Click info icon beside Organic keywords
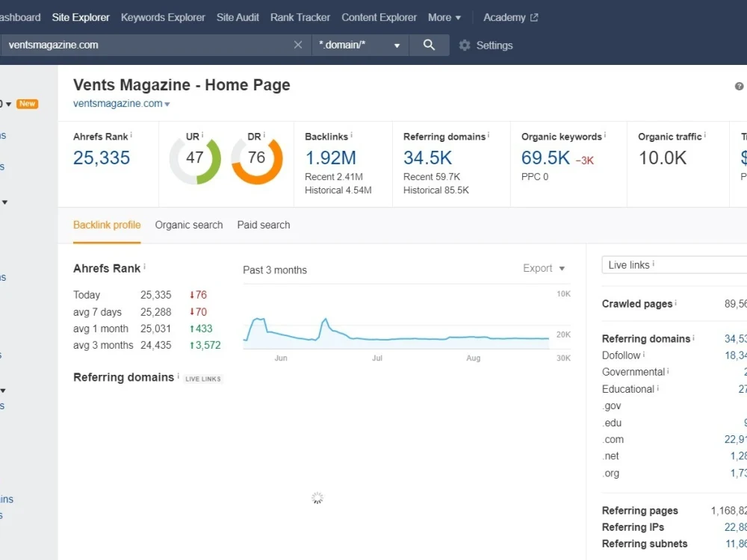Viewport: 747px width, 560px height. tap(605, 134)
